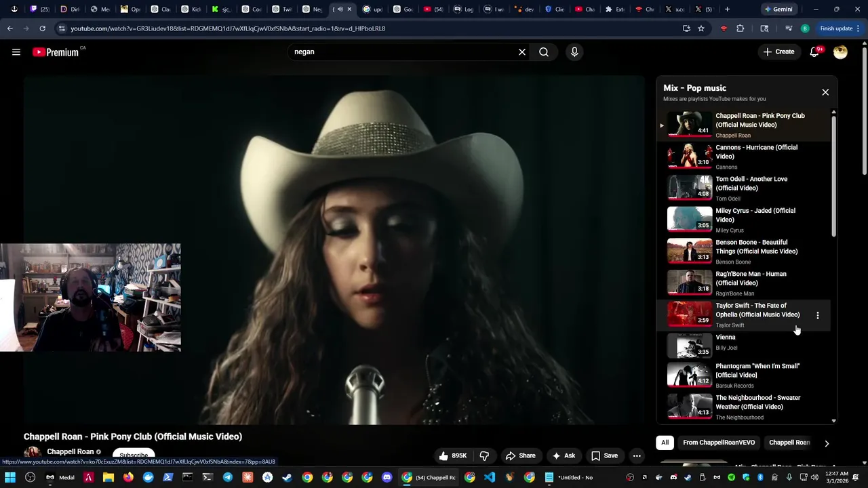868x488 pixels.
Task: Open Steam from the taskbar
Action: (x=288, y=477)
